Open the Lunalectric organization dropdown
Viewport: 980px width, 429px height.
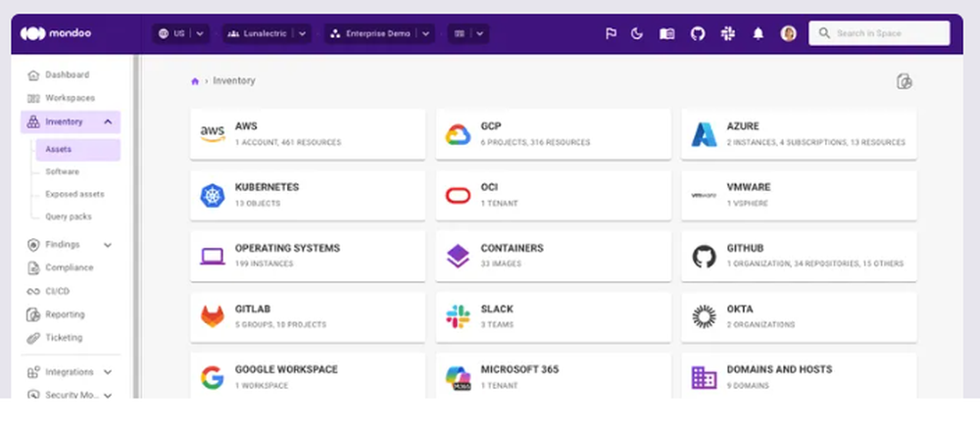267,33
